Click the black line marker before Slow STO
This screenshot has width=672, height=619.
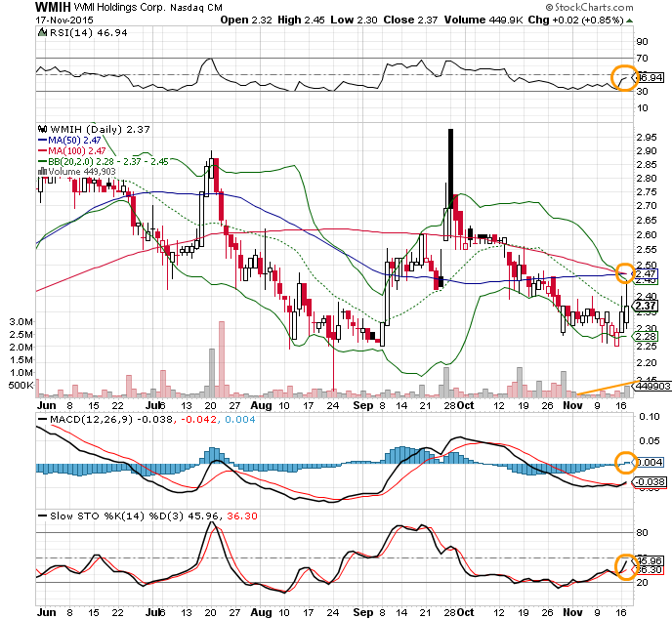click(x=42, y=516)
